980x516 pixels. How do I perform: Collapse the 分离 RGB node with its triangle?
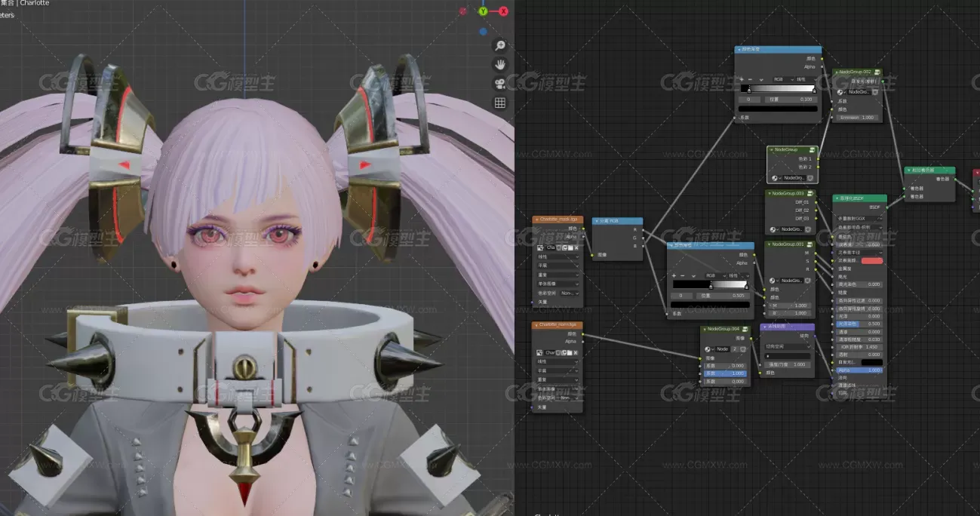(x=597, y=222)
